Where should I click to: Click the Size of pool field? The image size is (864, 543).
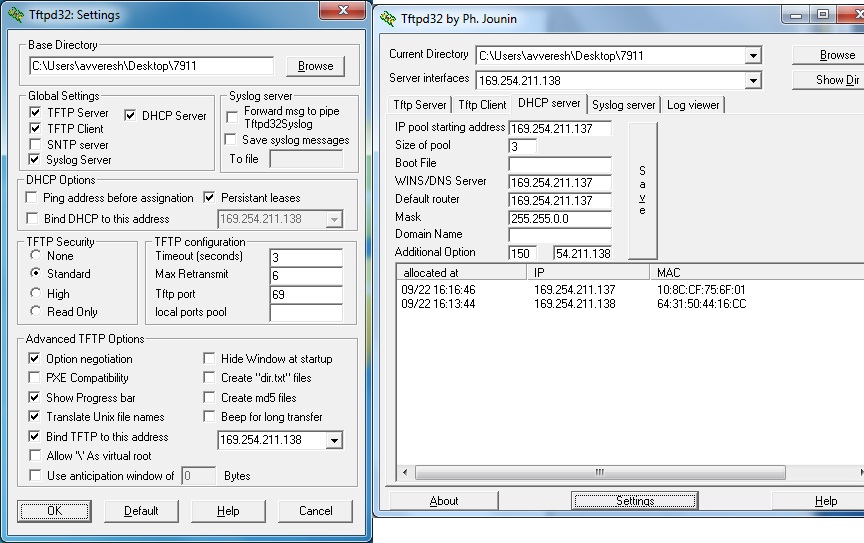pyautogui.click(x=522, y=146)
